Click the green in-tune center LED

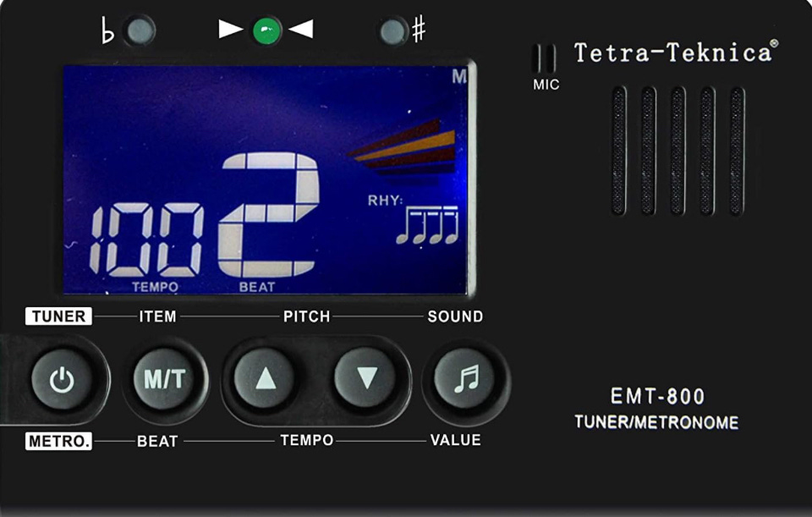click(x=266, y=30)
